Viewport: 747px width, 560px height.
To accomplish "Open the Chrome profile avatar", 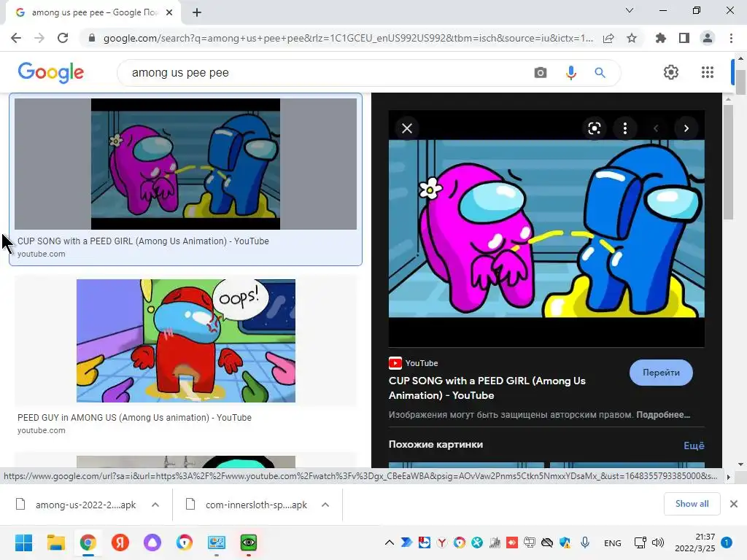I will [x=708, y=38].
